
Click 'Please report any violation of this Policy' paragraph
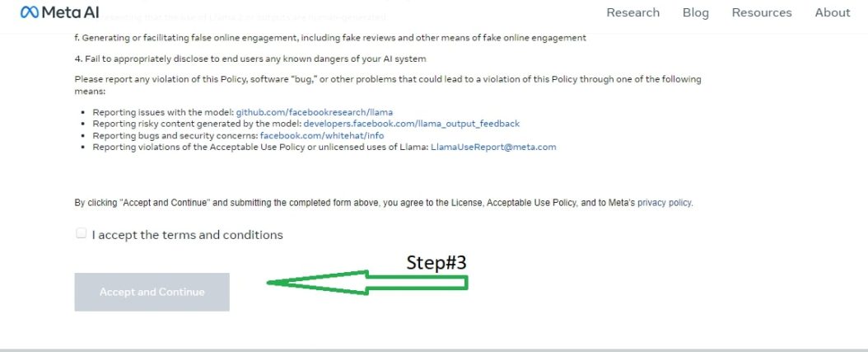point(388,86)
